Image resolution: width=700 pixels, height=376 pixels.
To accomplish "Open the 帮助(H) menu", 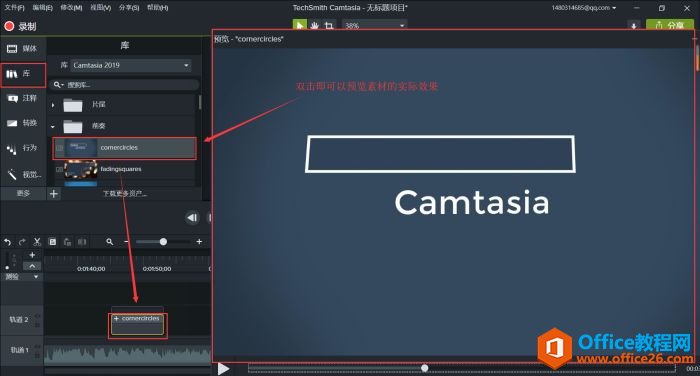I will tap(158, 8).
